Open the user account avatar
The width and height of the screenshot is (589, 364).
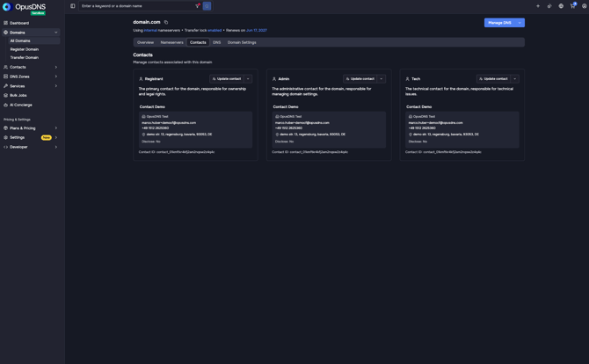584,6
